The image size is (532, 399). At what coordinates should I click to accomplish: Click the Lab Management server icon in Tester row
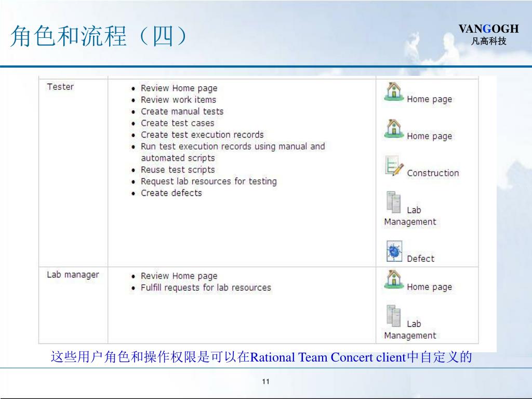(394, 202)
